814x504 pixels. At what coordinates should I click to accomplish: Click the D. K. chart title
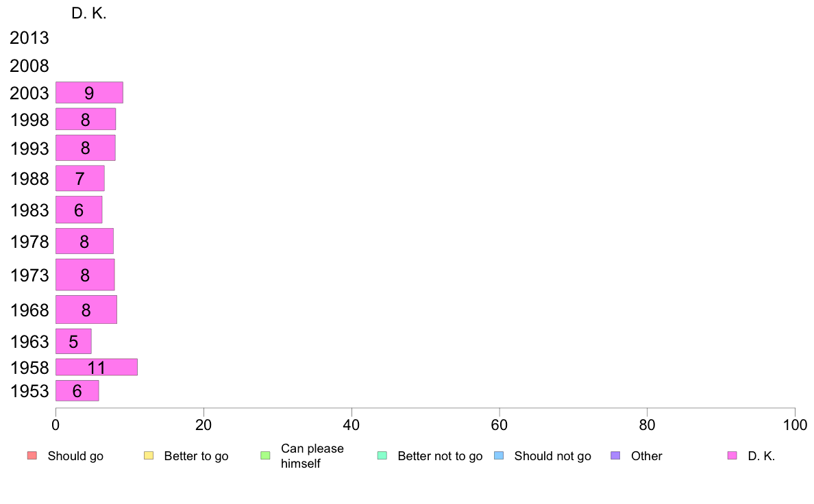pos(89,14)
